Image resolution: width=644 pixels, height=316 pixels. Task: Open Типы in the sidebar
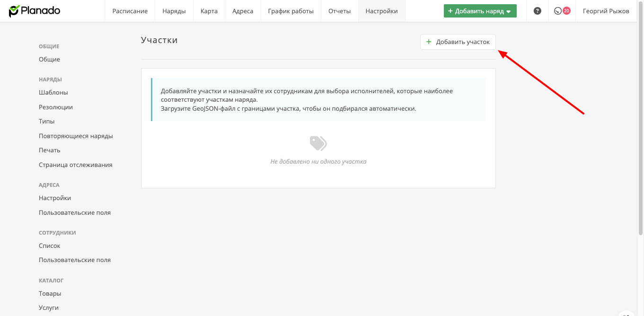[x=47, y=122]
